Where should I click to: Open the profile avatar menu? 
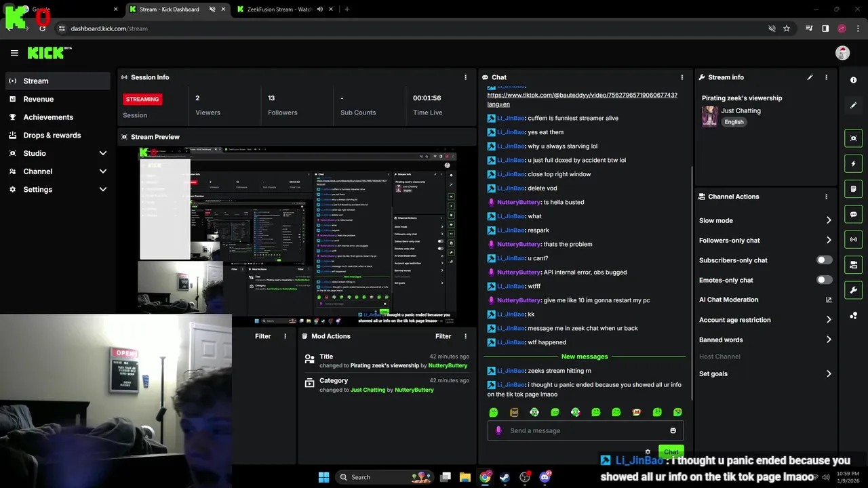coord(842,53)
